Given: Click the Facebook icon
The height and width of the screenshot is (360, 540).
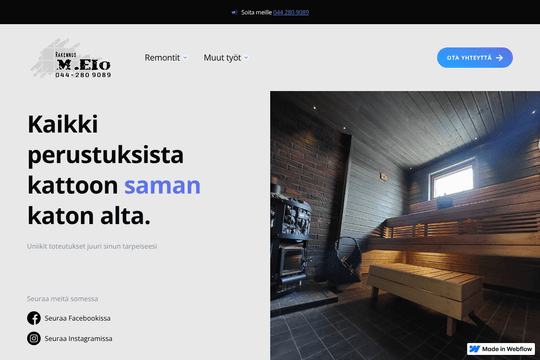Looking at the screenshot, I should 34,318.
